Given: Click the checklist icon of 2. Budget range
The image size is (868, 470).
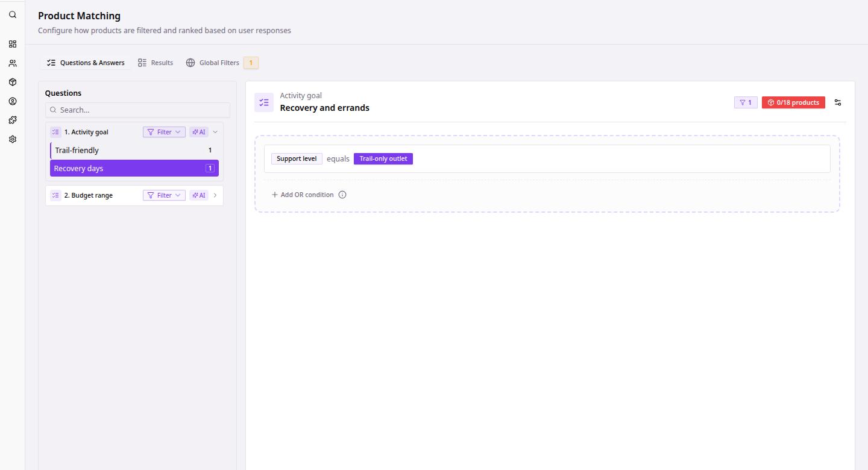Looking at the screenshot, I should click(56, 195).
